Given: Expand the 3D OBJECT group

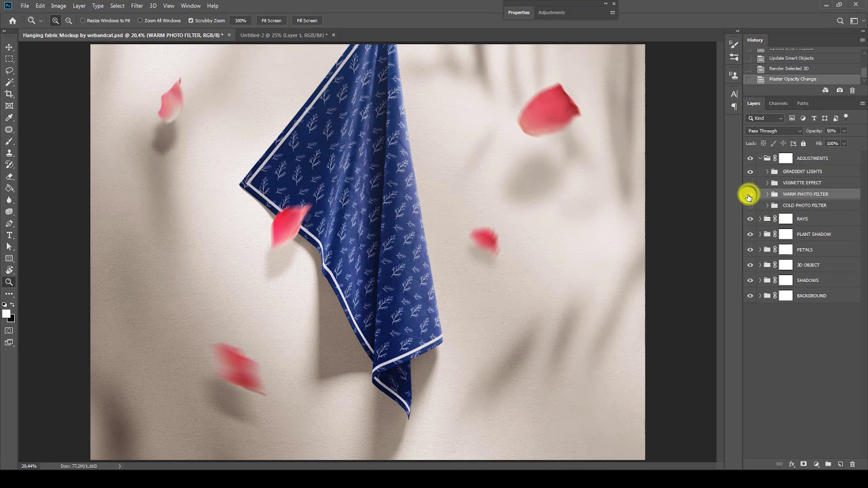Looking at the screenshot, I should tap(759, 265).
